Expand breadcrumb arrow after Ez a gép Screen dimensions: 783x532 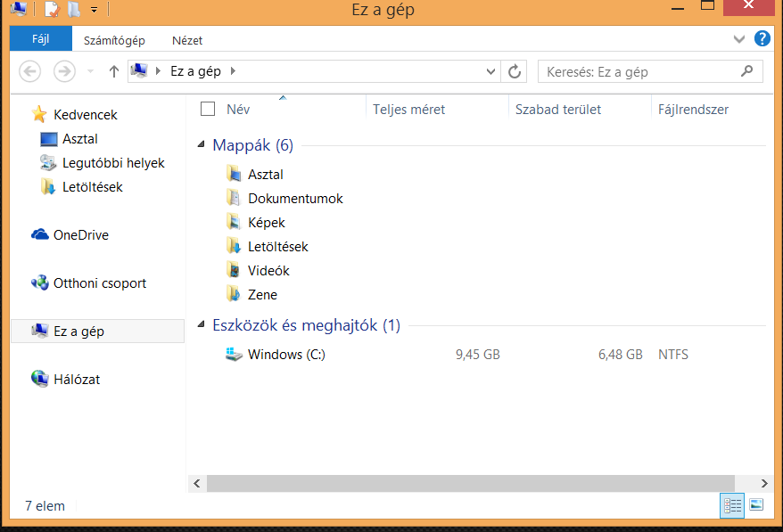(x=233, y=71)
